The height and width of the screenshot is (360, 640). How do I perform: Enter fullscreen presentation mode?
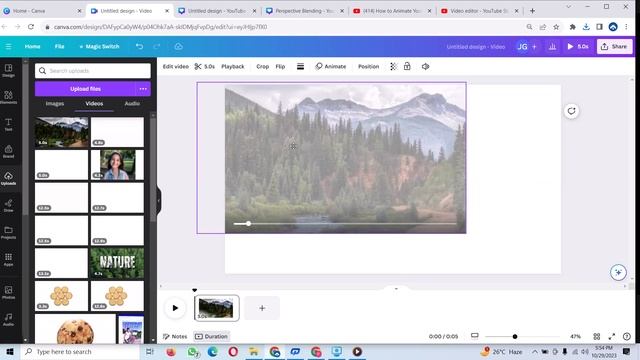click(x=611, y=336)
